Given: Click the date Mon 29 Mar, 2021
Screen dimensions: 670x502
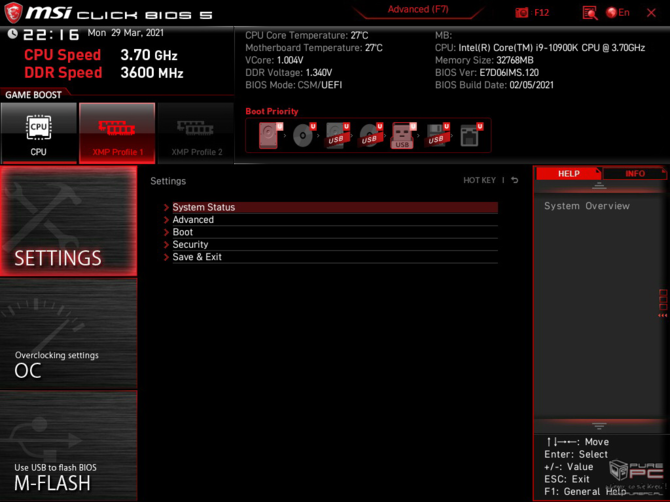Looking at the screenshot, I should point(126,33).
